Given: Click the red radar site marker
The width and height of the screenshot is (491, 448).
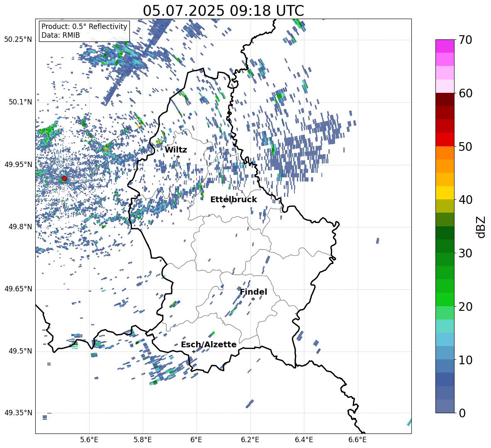Looking at the screenshot, I should pyautogui.click(x=64, y=179).
